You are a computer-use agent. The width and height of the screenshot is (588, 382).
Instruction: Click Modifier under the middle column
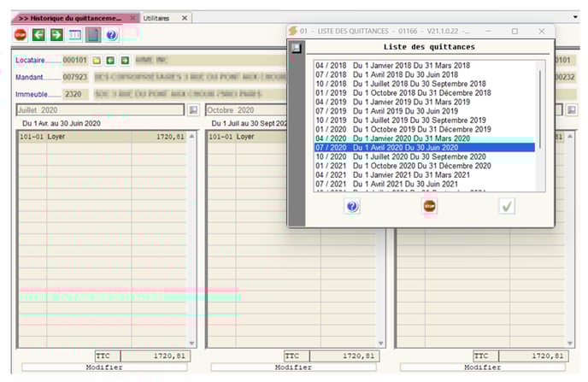pos(292,367)
